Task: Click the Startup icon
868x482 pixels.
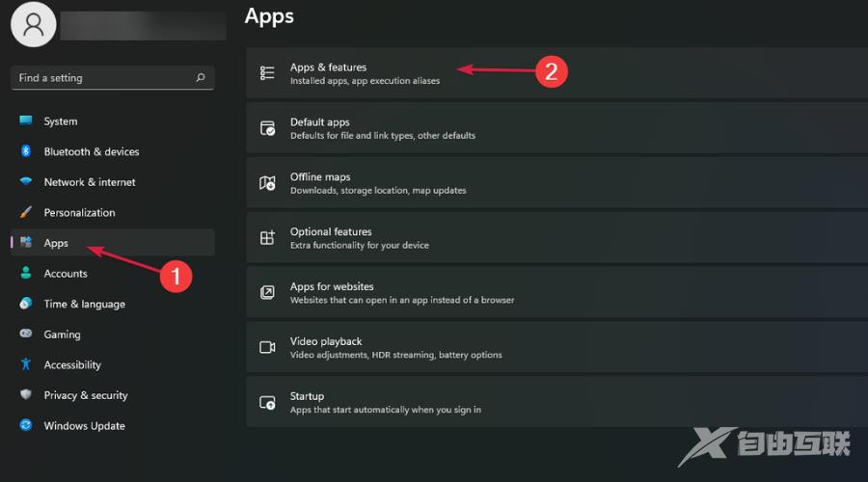Action: click(x=267, y=402)
